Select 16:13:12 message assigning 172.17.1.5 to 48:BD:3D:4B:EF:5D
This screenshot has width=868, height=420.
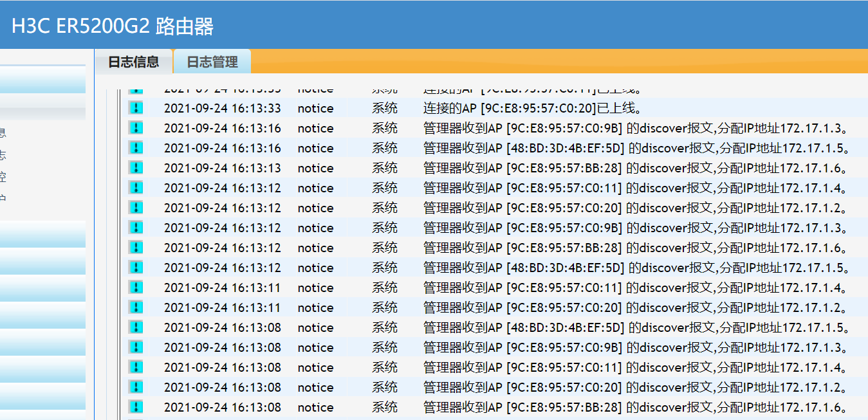point(637,268)
